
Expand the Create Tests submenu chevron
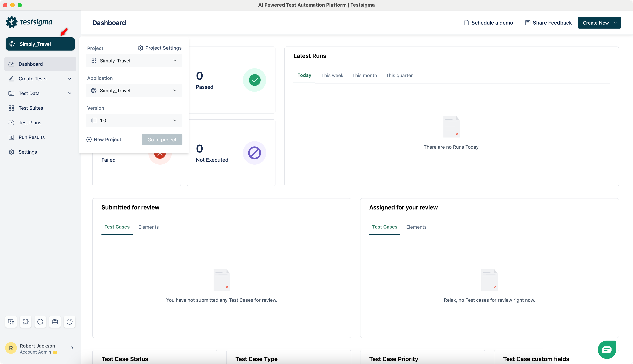coord(70,79)
